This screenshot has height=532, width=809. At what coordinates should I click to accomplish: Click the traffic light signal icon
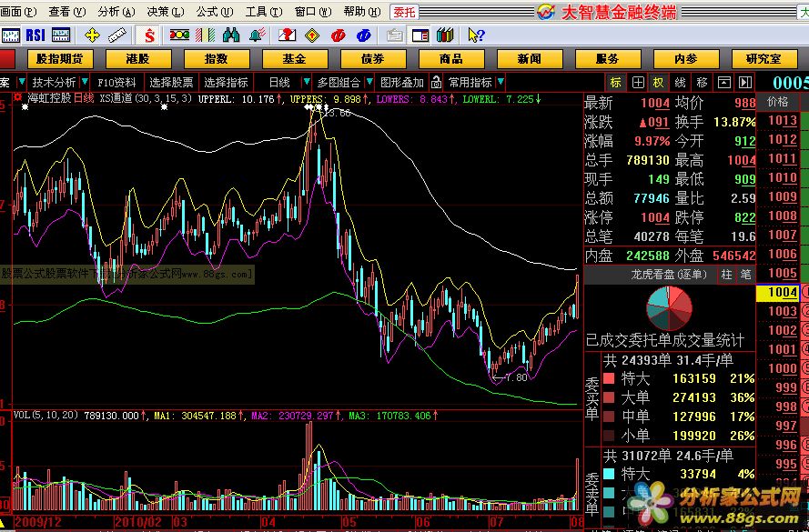click(x=179, y=35)
